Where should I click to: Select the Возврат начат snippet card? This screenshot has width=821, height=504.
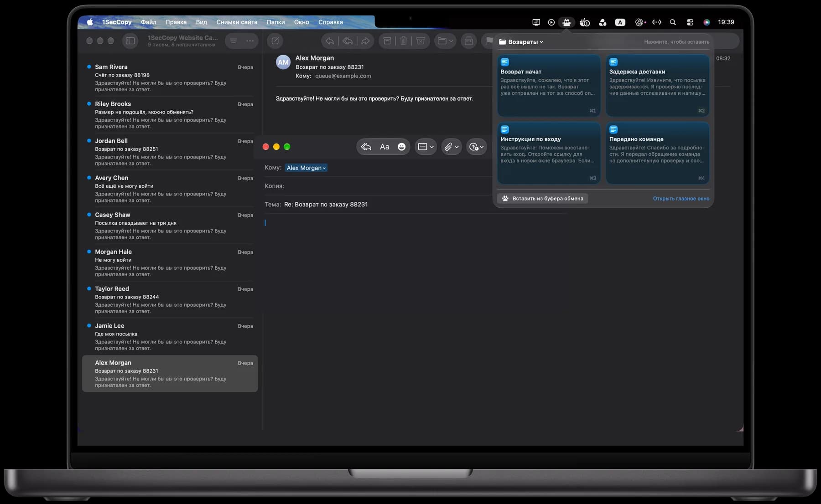pos(549,85)
